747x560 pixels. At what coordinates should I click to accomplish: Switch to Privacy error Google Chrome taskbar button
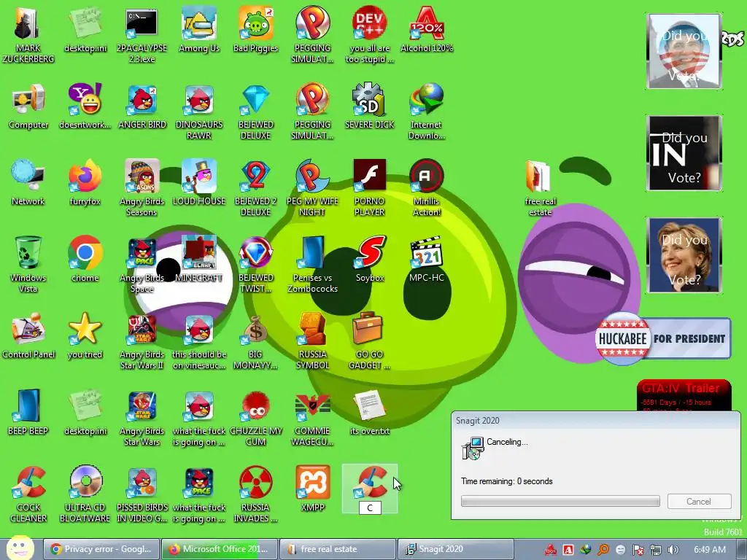coord(101,549)
